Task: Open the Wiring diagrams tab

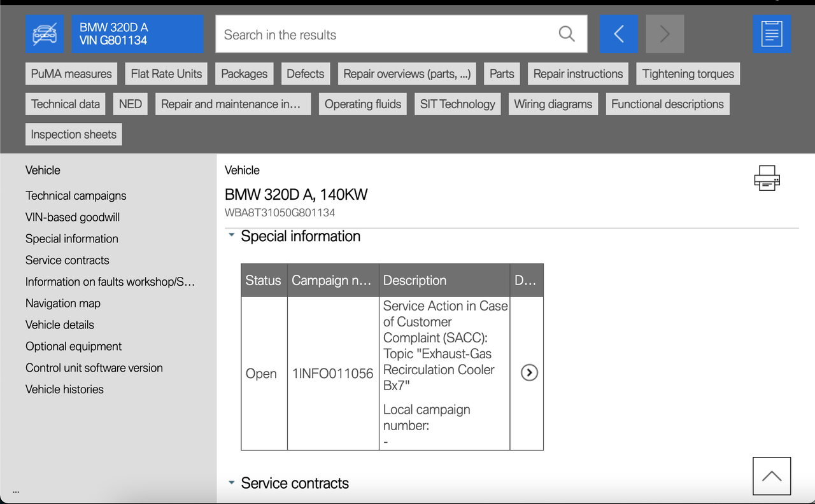Action: point(553,104)
